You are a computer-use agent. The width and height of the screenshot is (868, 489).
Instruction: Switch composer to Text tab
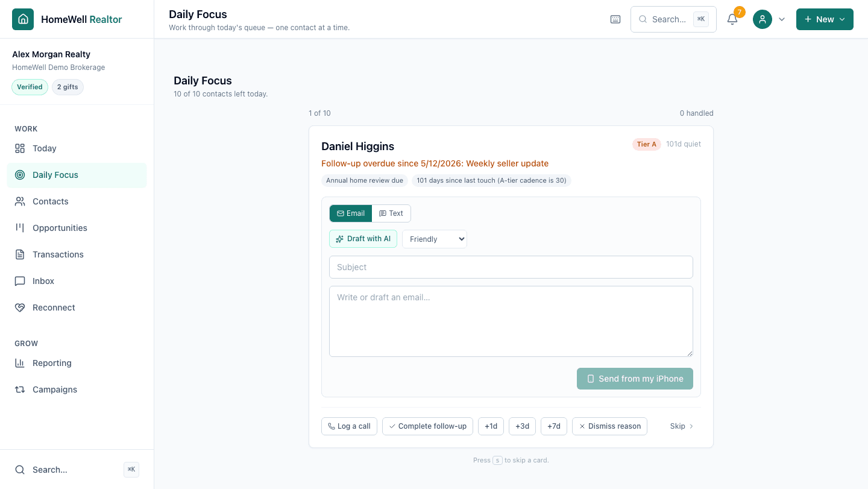(x=391, y=213)
